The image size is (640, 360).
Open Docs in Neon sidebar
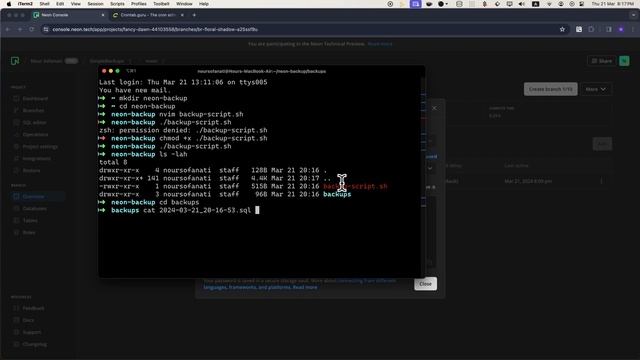[28, 320]
